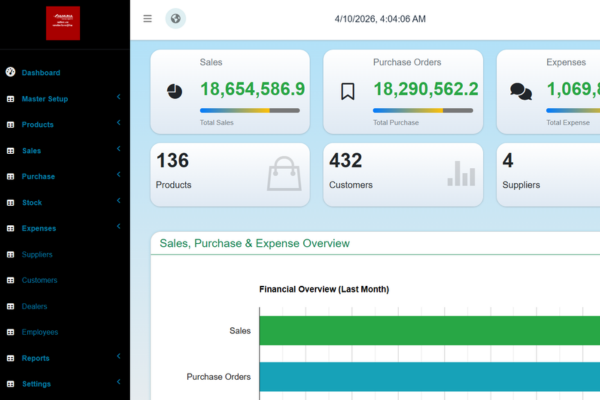Click the Total Sales progress bar
The height and width of the screenshot is (400, 600).
(250, 110)
